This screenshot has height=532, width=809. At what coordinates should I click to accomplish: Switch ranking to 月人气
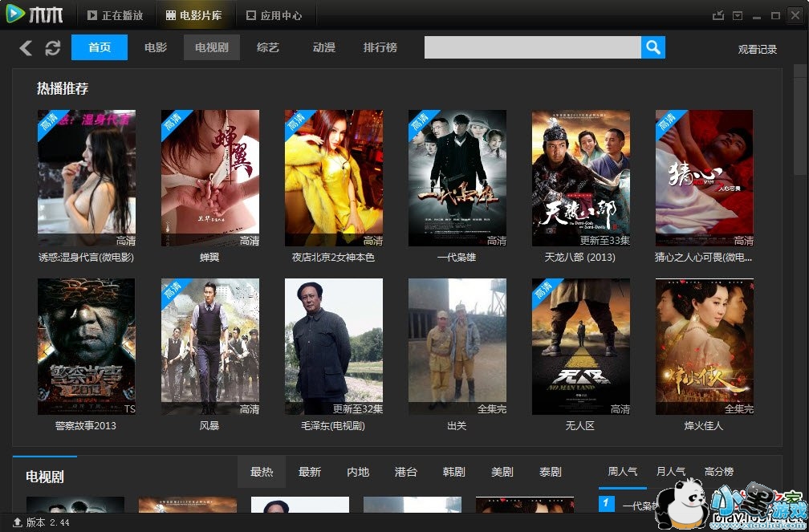click(671, 472)
